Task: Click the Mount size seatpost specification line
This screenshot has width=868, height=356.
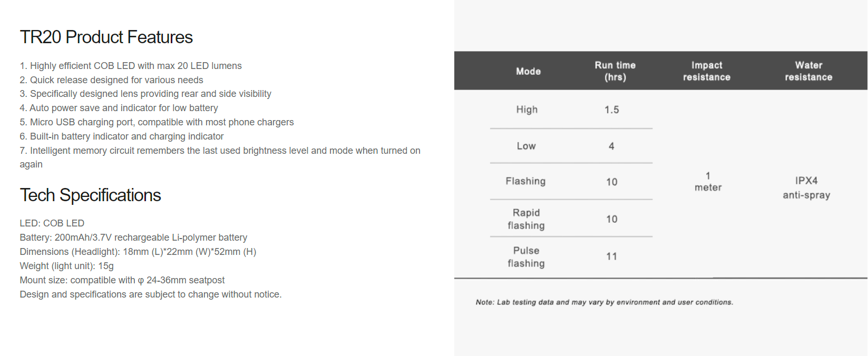Action: pos(122,280)
